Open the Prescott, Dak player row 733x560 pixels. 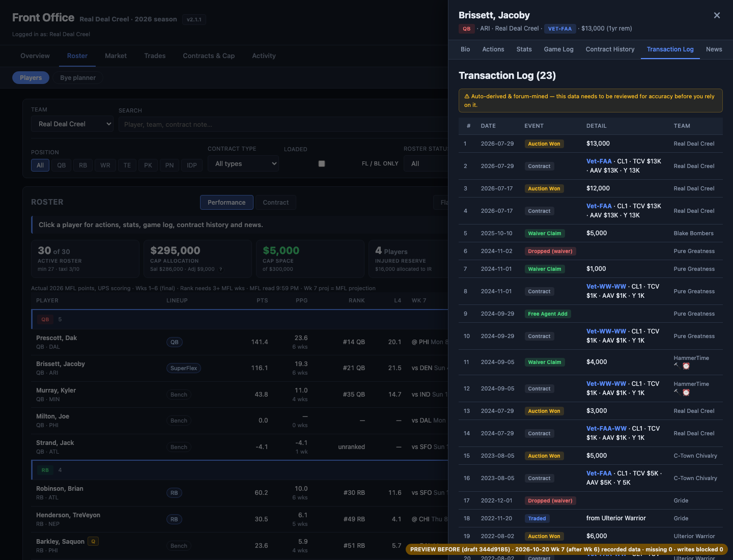(239, 342)
